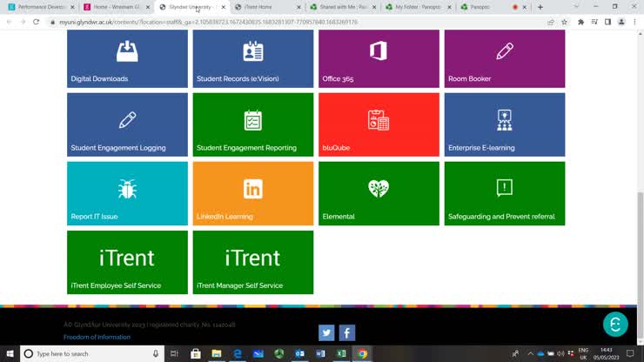Switch to Shared with Me Panopto tab
This screenshot has height=362, width=644.
343,7
